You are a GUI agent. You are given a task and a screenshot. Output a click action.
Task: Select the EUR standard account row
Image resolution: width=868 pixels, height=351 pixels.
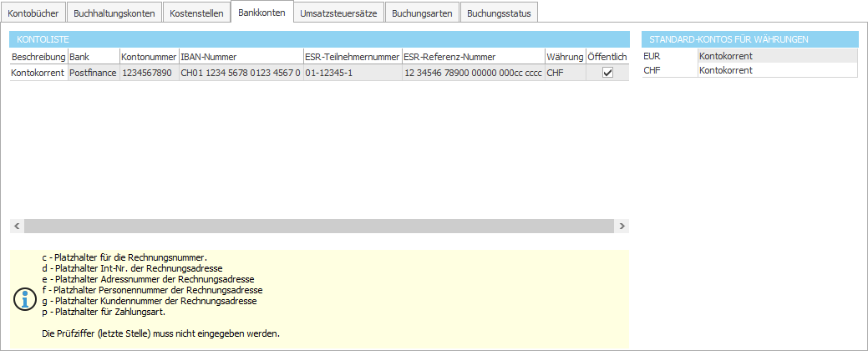[x=669, y=56]
